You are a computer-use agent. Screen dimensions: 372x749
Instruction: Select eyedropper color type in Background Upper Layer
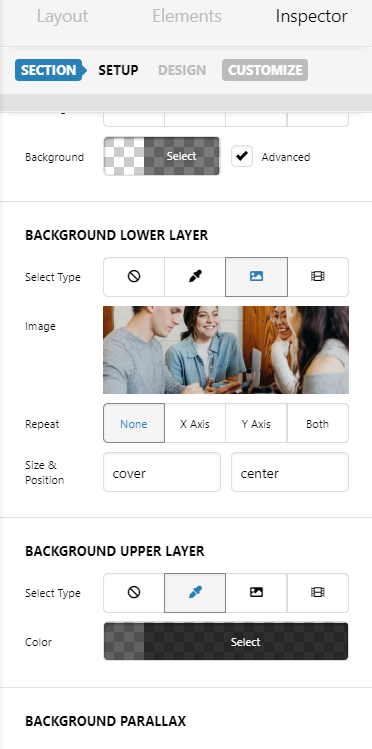[195, 593]
